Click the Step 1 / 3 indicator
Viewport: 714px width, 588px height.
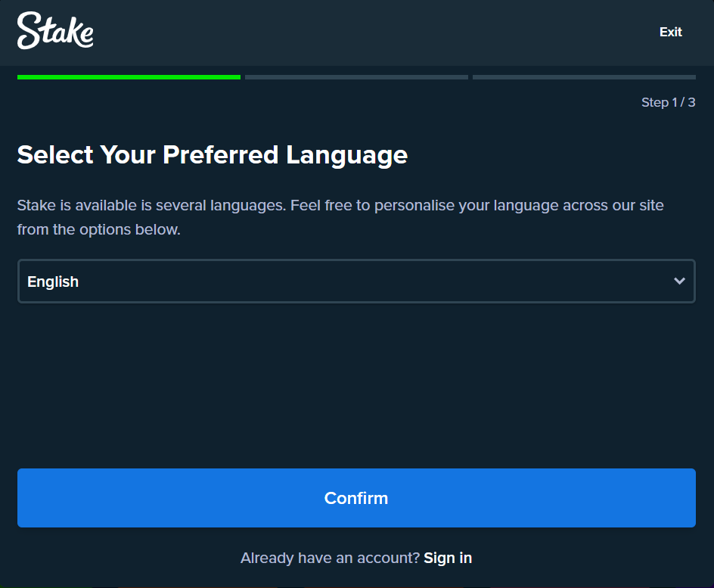668,102
